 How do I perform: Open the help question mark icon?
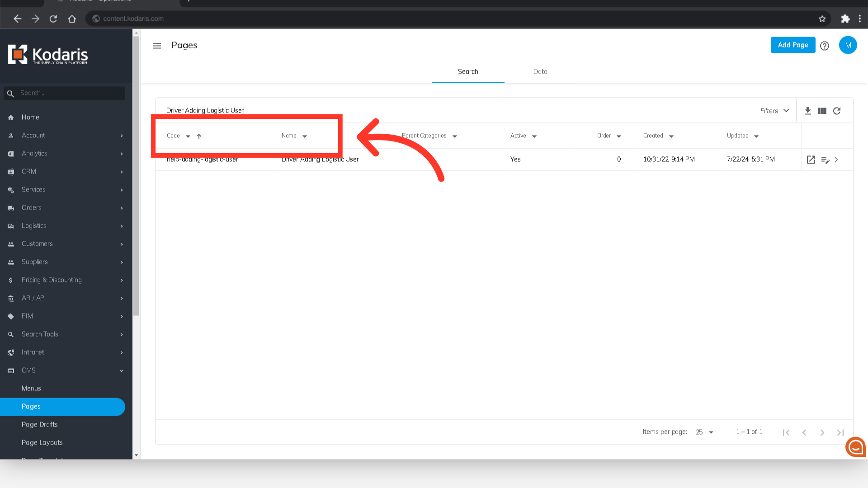[824, 46]
